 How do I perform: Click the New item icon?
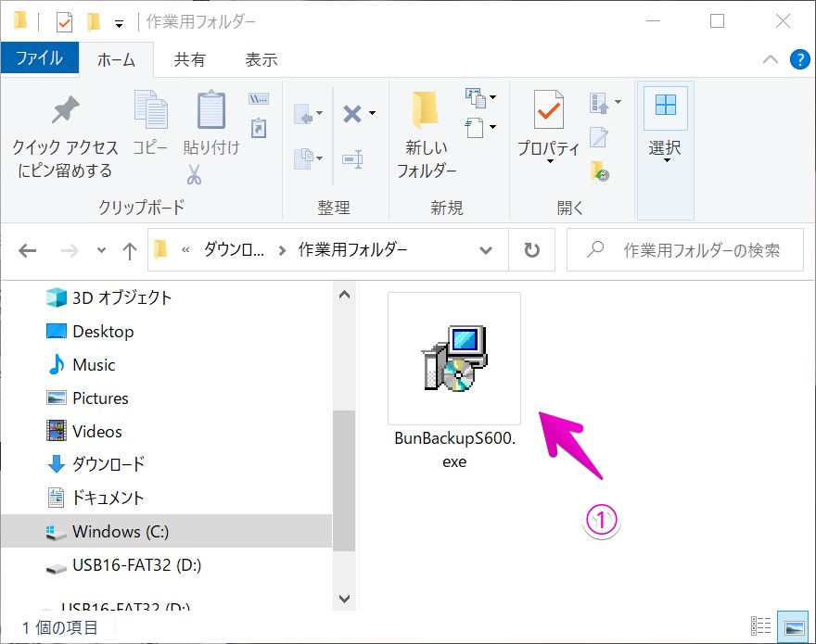(475, 97)
